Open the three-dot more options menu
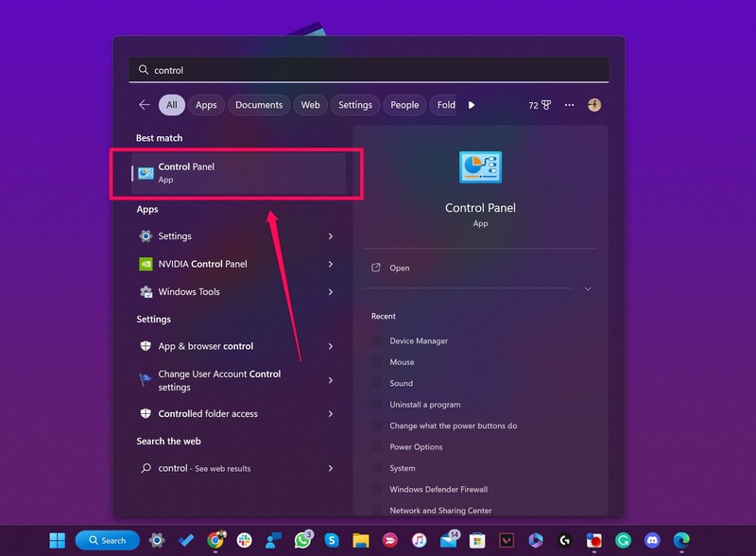This screenshot has height=556, width=756. click(569, 105)
